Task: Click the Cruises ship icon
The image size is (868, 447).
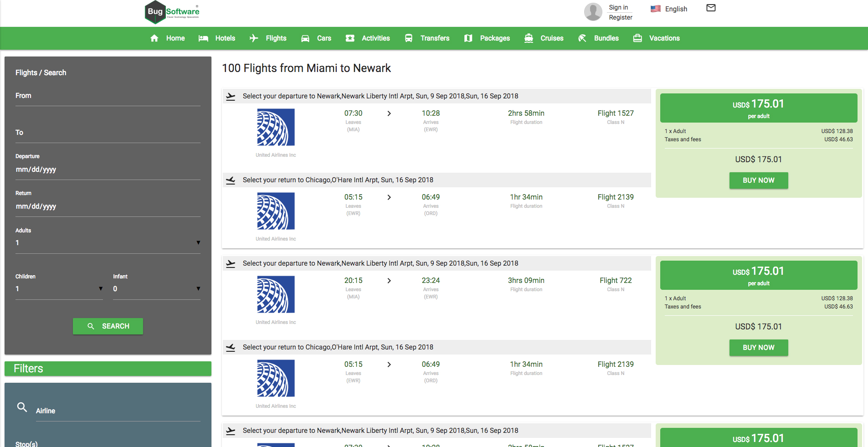Action: click(x=529, y=38)
